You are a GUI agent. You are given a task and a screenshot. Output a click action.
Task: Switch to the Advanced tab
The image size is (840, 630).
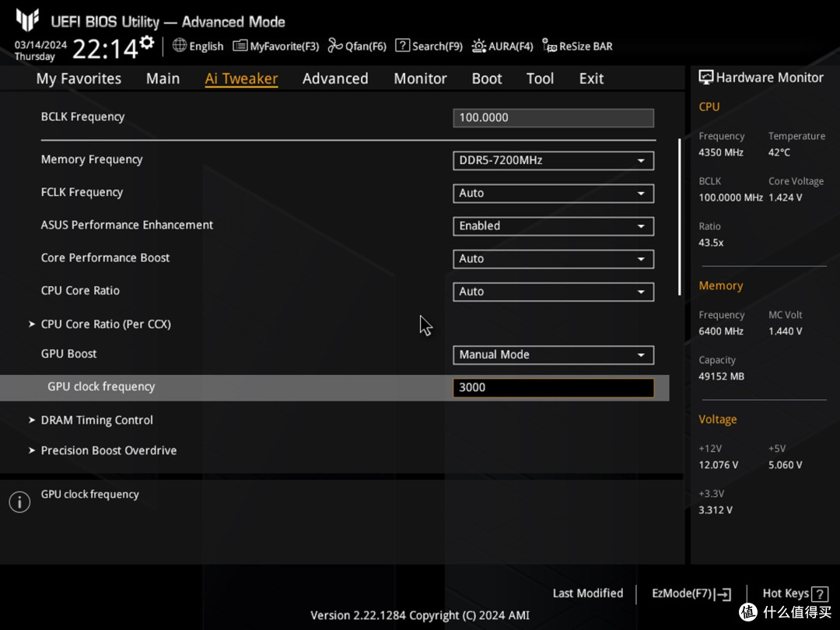pyautogui.click(x=335, y=79)
